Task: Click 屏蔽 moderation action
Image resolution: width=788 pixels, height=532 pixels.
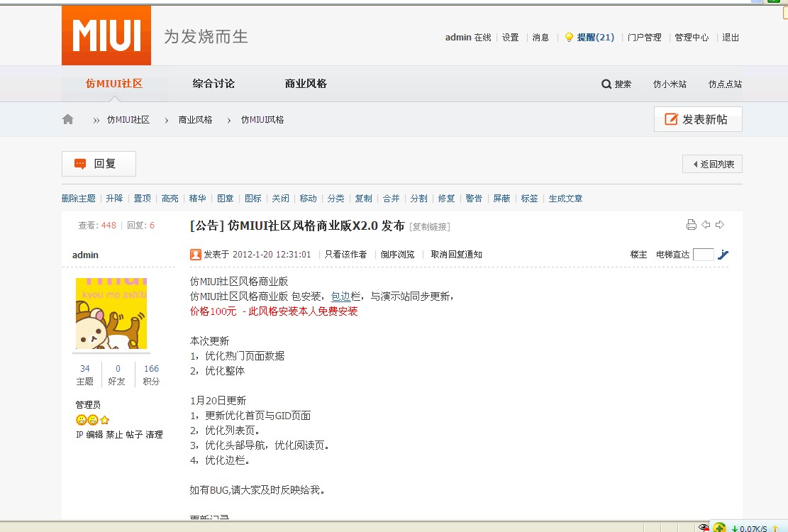Action: tap(501, 199)
